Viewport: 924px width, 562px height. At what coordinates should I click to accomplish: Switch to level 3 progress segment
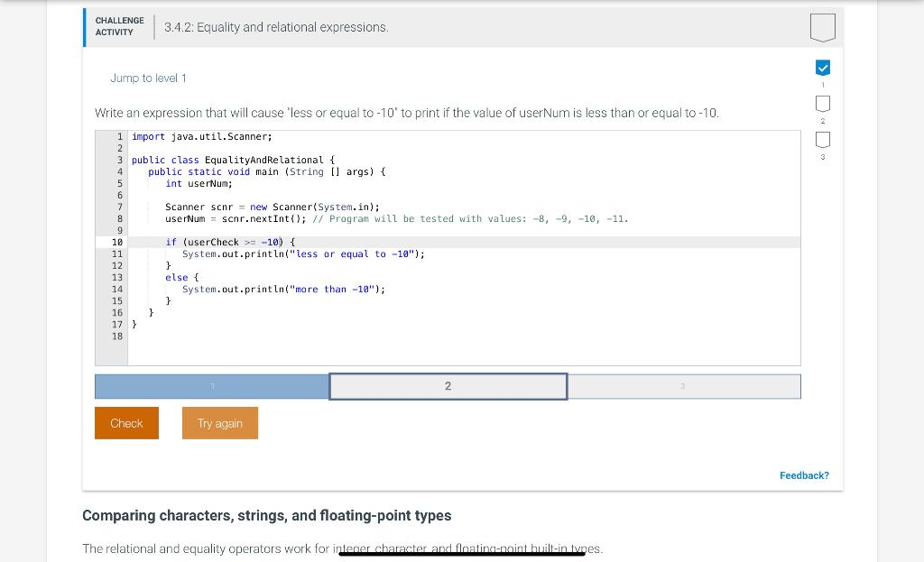tap(684, 385)
